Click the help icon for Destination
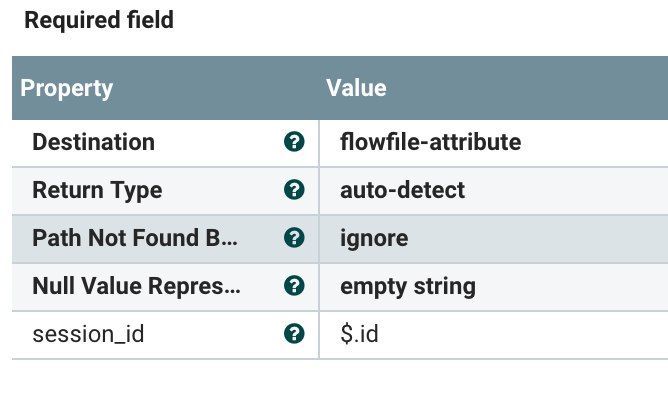This screenshot has height=404, width=668. click(x=294, y=142)
